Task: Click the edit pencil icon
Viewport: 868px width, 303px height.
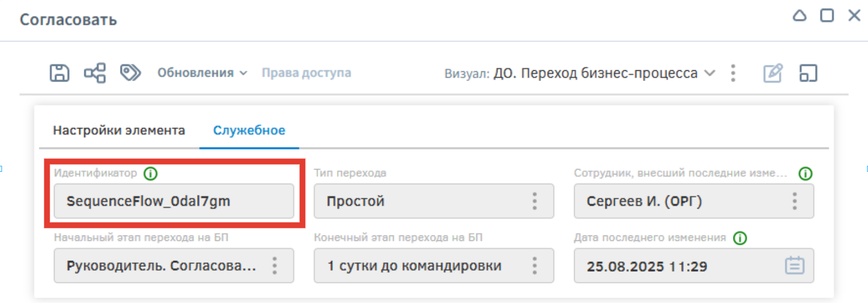Action: (773, 73)
